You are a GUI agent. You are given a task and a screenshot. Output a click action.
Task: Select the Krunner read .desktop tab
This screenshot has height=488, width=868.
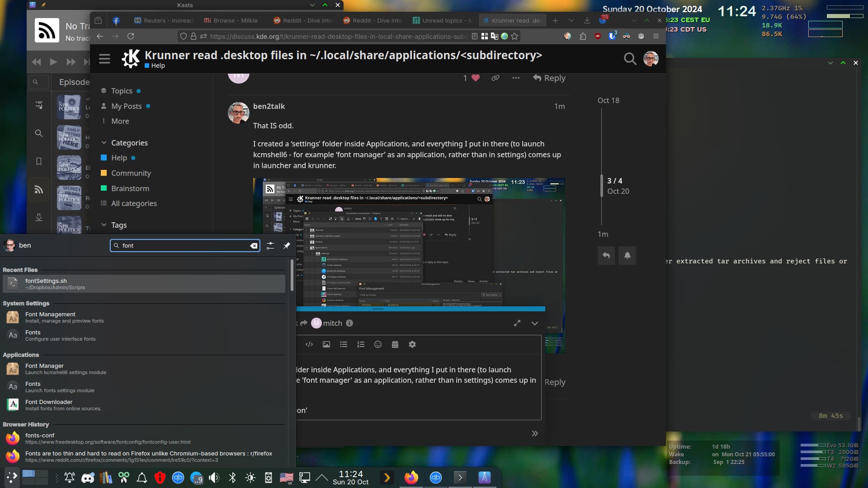tap(512, 20)
